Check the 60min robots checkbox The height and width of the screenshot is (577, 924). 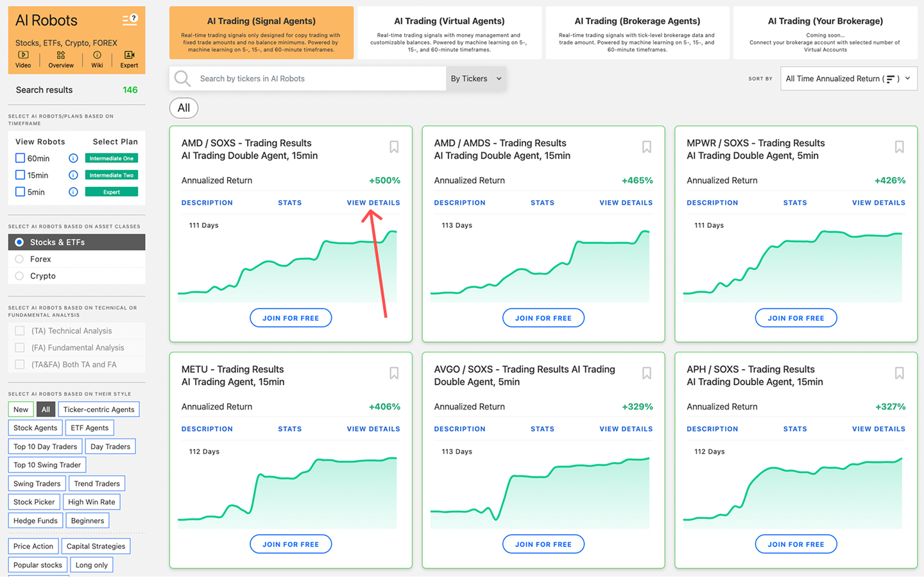20,158
